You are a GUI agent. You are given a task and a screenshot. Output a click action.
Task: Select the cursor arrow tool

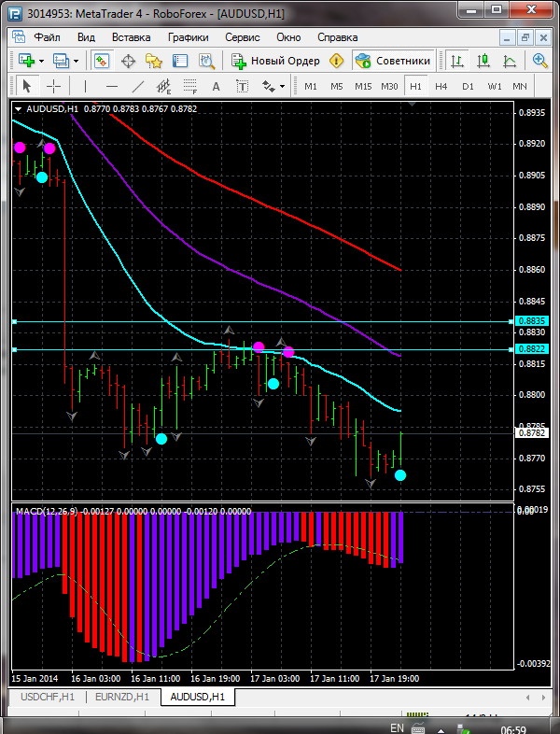(27, 86)
